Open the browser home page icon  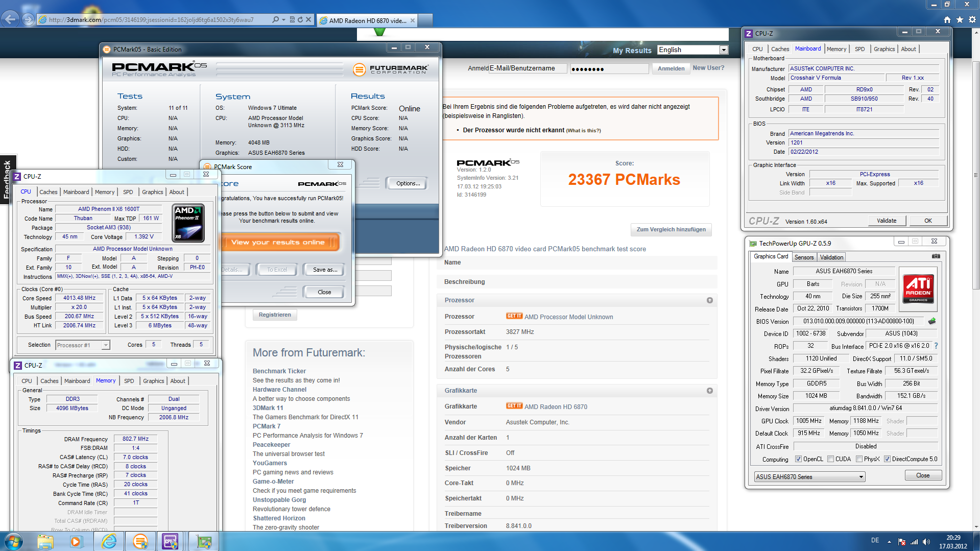947,19
